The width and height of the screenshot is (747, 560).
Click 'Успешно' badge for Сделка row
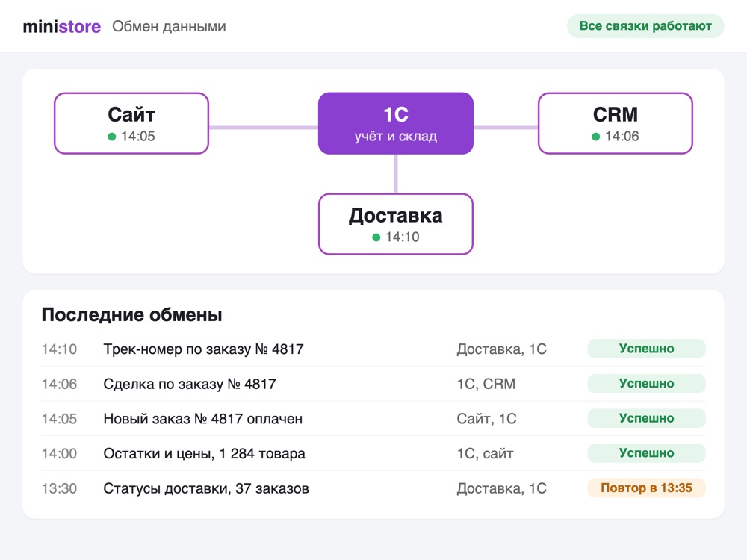point(646,383)
